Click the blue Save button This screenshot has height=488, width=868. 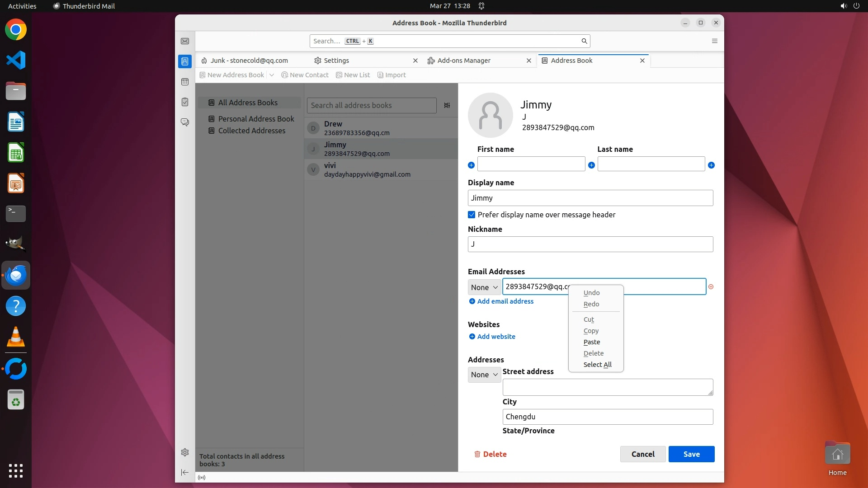[x=691, y=454]
